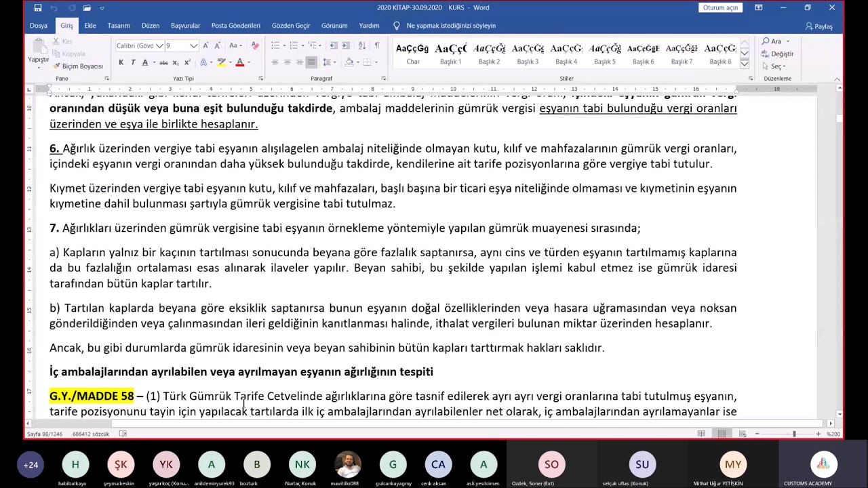Image resolution: width=868 pixels, height=488 pixels.
Task: Collapse the ribbon with the chevron
Action: point(837,79)
